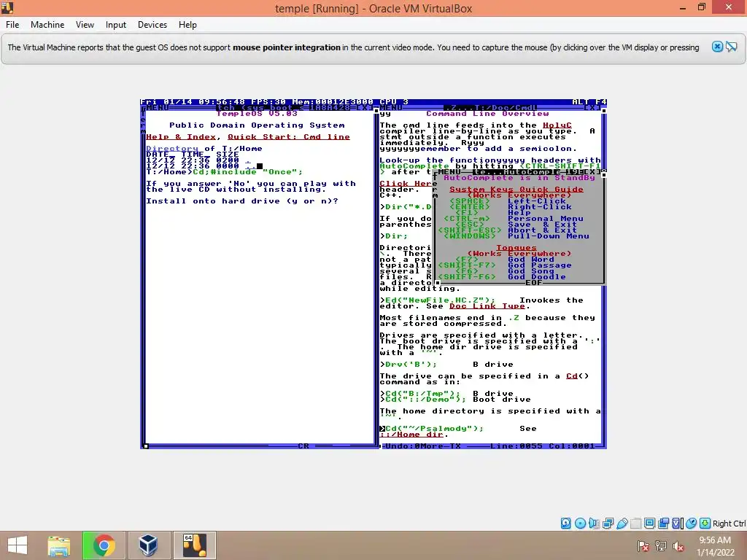Click the ALT F4 label in top bar
This screenshot has height=560, width=747.
(589, 102)
